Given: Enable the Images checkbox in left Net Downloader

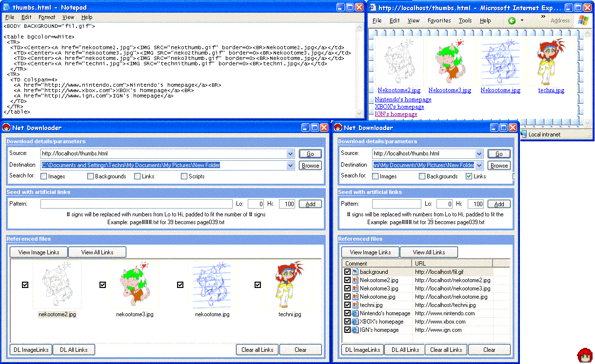Looking at the screenshot, I should point(43,176).
